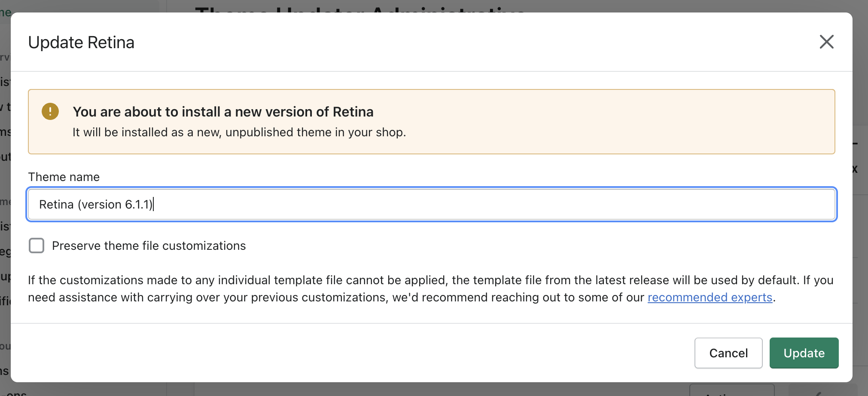
Task: Click the 'Theme name' field label
Action: 64,177
